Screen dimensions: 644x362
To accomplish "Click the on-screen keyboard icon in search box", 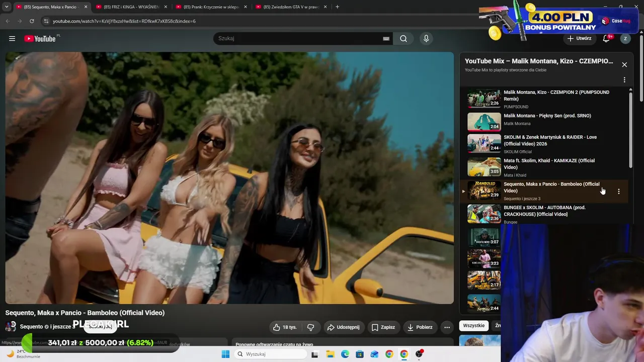I will (386, 39).
